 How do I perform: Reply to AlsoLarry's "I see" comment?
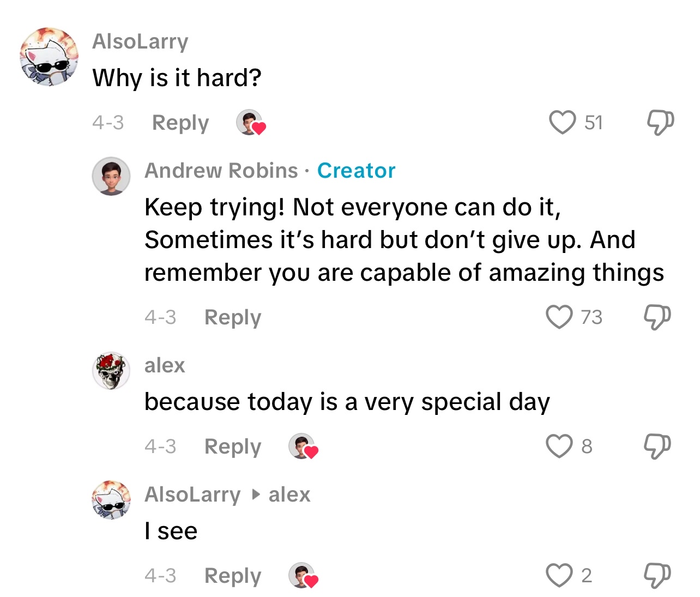233,576
